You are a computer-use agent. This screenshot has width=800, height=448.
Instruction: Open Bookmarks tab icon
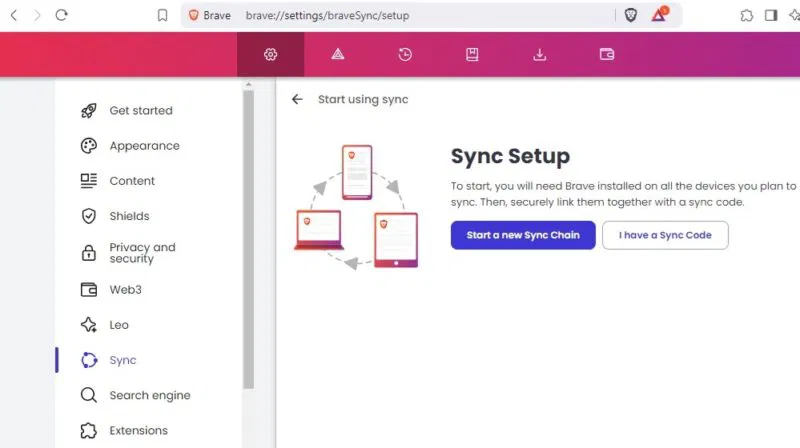pyautogui.click(x=472, y=54)
